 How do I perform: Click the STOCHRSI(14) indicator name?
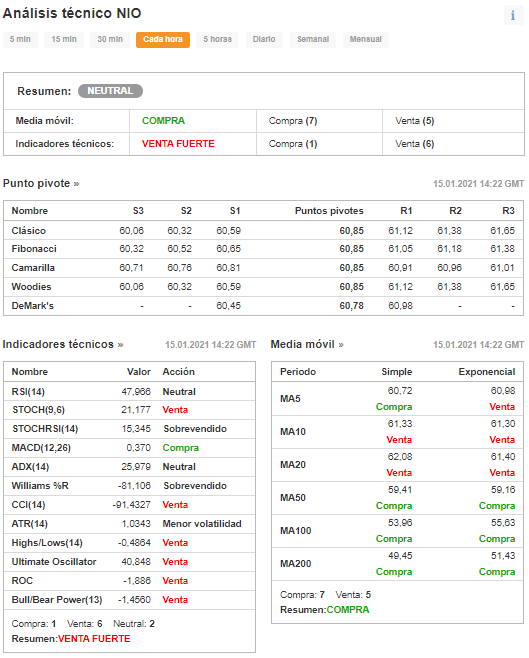[45, 429]
